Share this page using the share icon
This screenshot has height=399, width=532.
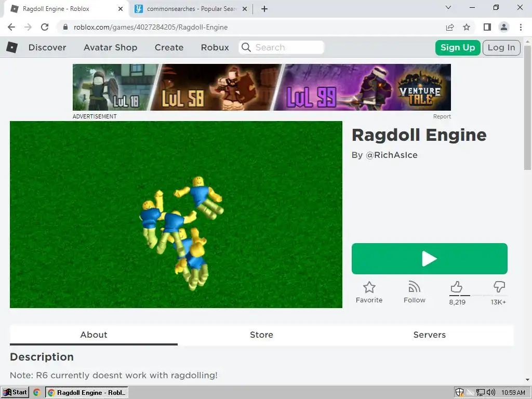[450, 27]
